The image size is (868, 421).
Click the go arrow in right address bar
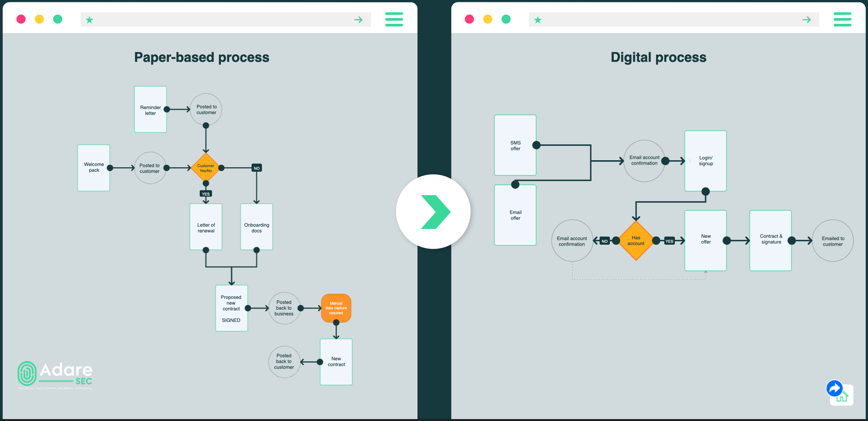point(807,20)
